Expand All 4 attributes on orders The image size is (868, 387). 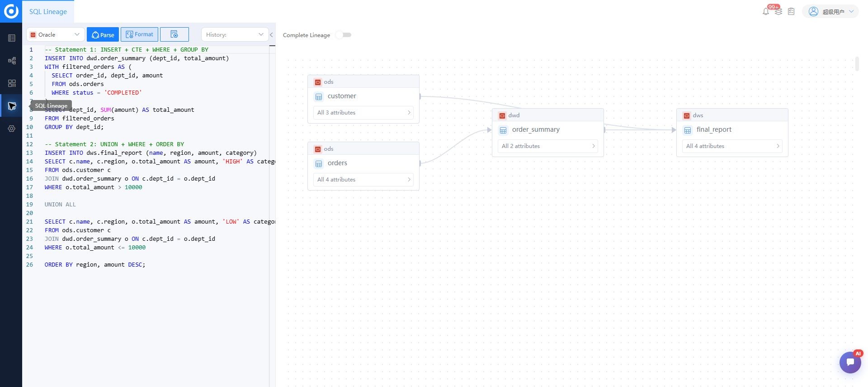363,180
